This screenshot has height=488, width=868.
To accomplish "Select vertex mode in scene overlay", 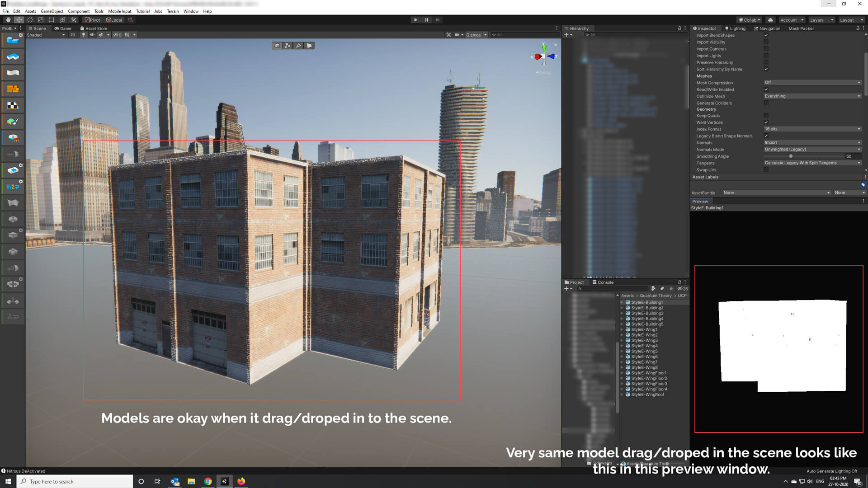I will pos(288,46).
